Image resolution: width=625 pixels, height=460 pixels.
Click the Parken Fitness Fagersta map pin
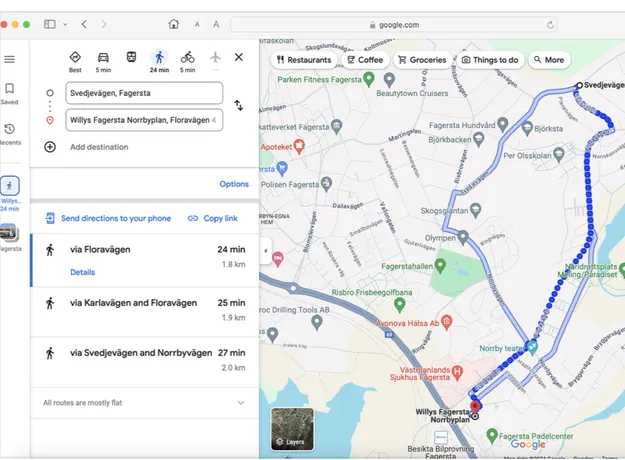click(x=369, y=79)
